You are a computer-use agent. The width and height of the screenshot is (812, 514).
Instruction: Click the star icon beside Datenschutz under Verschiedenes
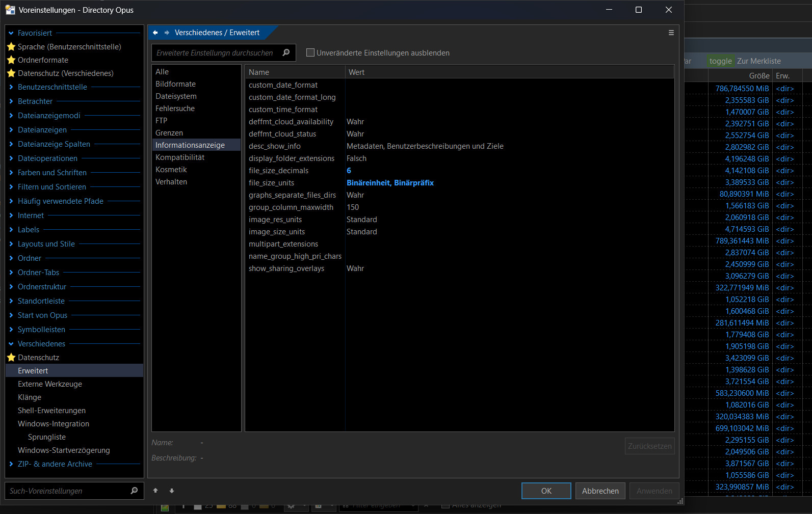[x=11, y=357]
